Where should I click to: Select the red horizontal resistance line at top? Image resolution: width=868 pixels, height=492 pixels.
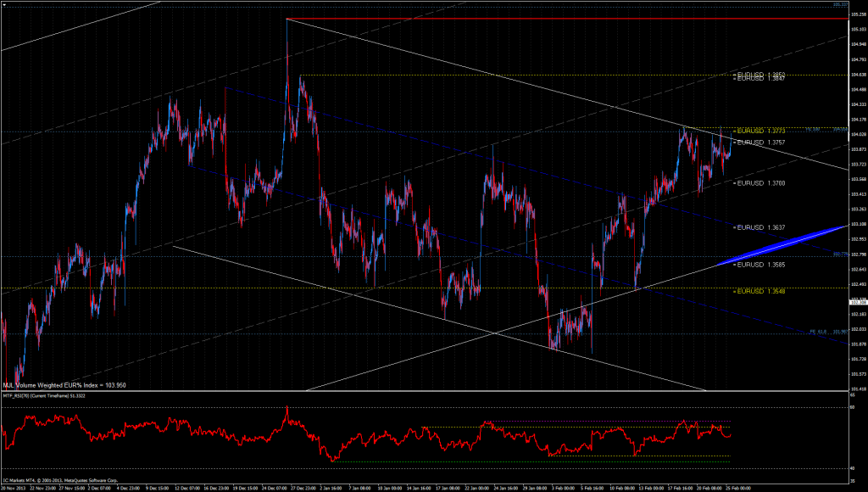pyautogui.click(x=567, y=19)
